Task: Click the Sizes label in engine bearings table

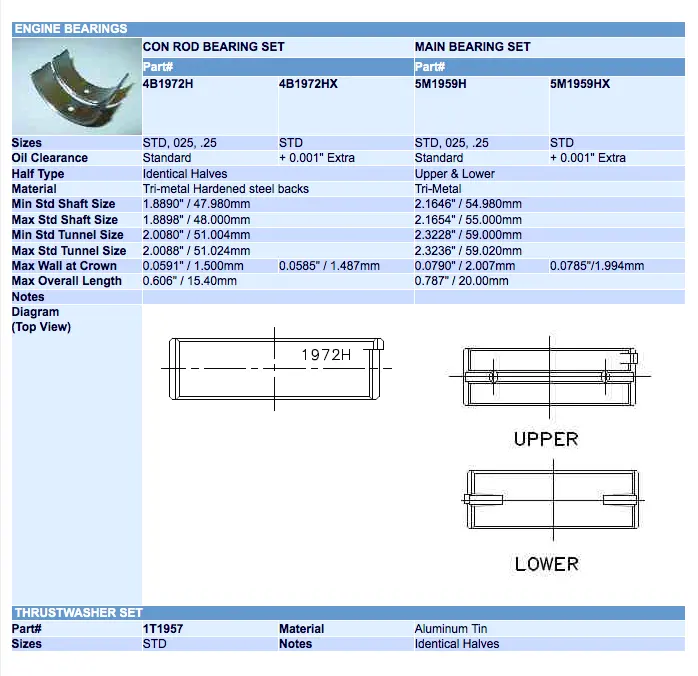Action: click(27, 143)
